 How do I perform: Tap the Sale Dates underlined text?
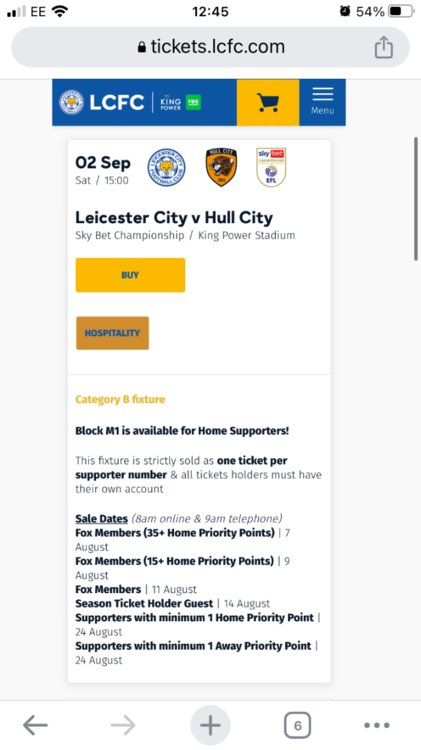point(101,518)
